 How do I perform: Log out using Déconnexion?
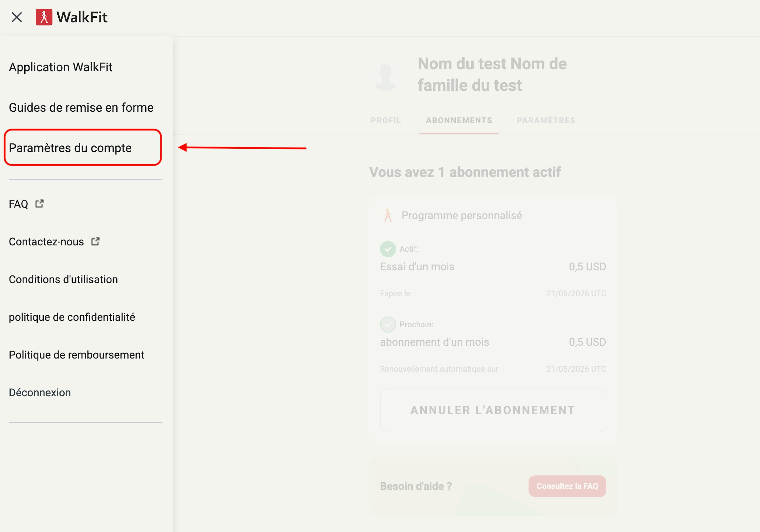tap(40, 393)
